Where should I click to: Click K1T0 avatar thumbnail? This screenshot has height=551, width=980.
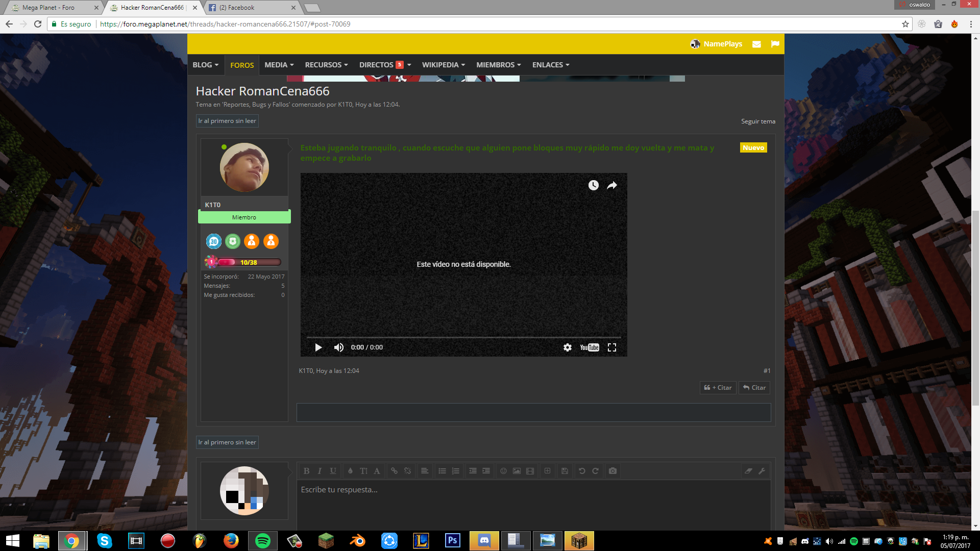point(244,167)
